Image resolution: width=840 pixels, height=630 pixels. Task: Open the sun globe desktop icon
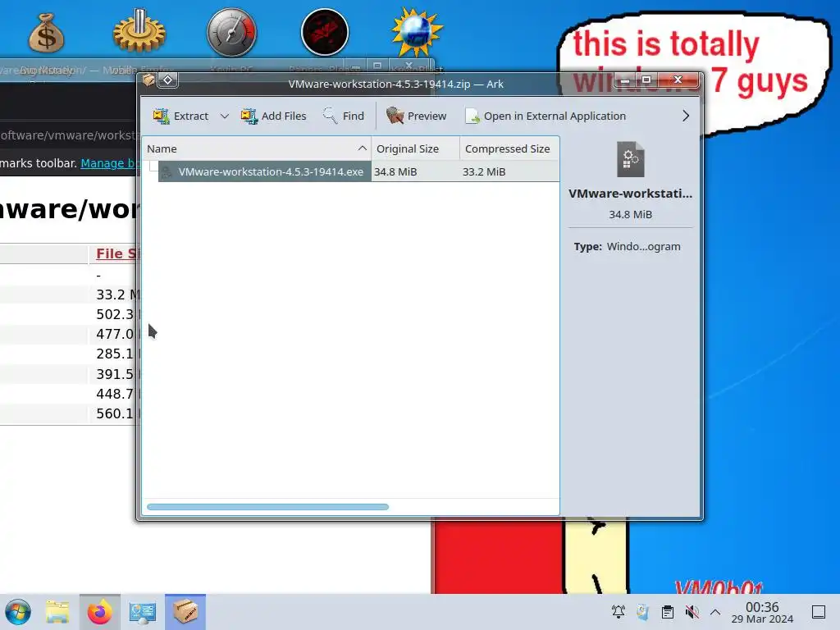417,32
